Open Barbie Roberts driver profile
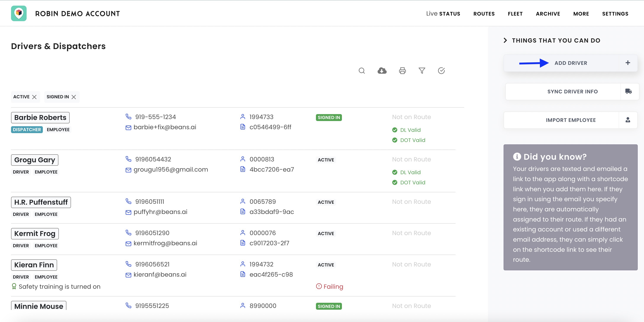This screenshot has height=322, width=644. click(40, 118)
